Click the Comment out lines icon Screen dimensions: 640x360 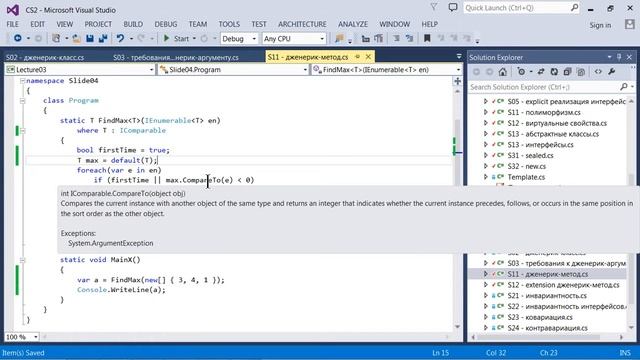point(396,38)
